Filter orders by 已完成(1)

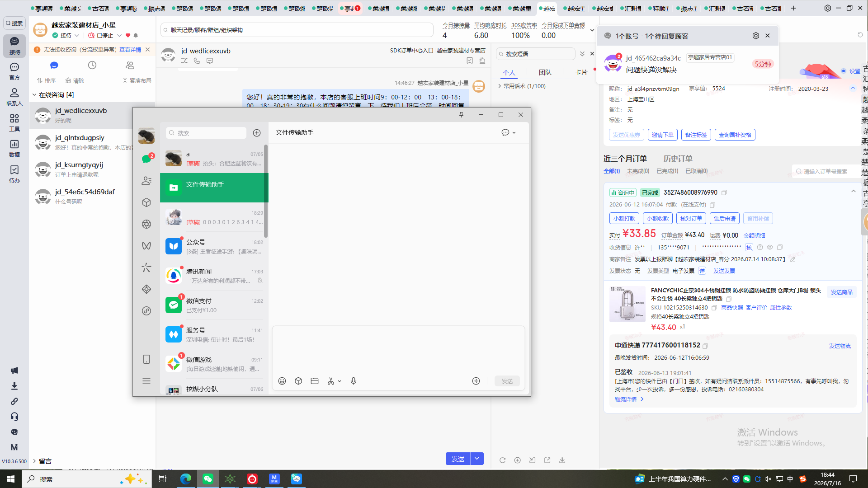(x=667, y=171)
